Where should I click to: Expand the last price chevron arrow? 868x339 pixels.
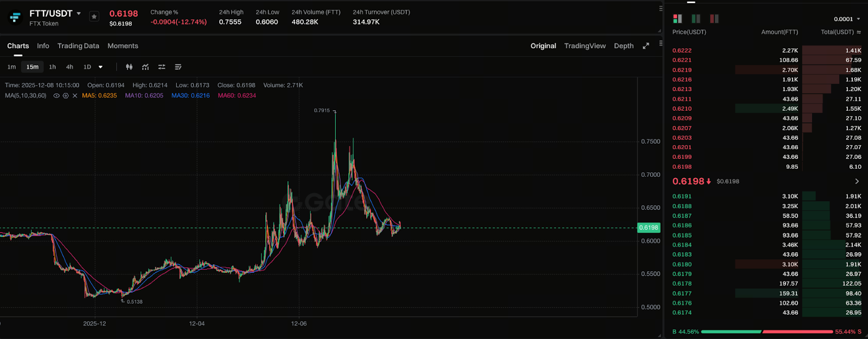tap(857, 181)
